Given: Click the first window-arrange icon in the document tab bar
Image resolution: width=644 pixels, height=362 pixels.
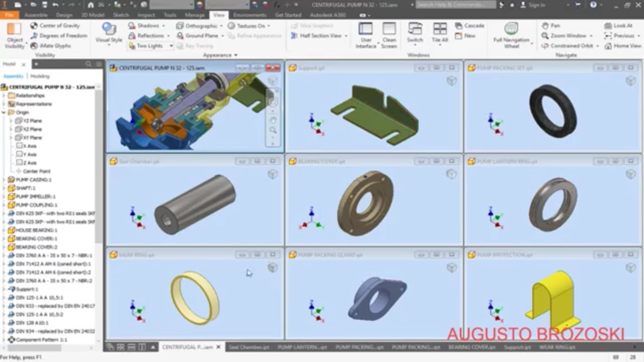Looking at the screenshot, I should (110, 347).
